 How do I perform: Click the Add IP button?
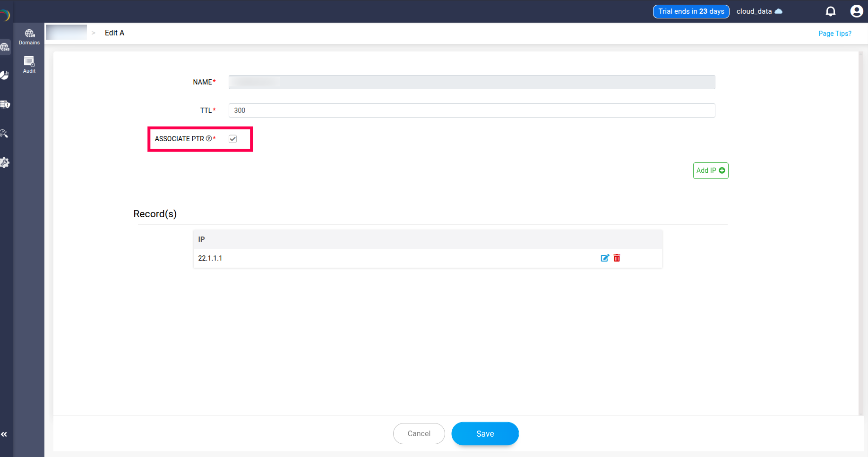710,170
